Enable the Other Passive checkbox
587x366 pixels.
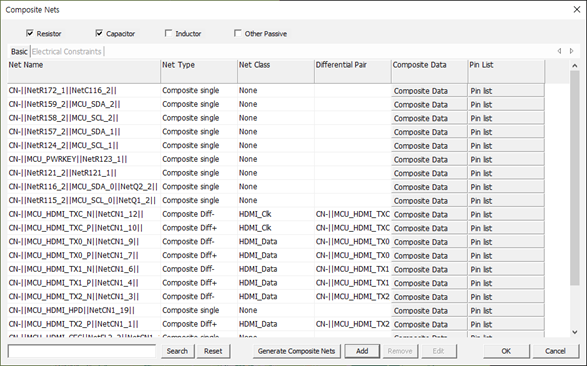click(x=238, y=33)
